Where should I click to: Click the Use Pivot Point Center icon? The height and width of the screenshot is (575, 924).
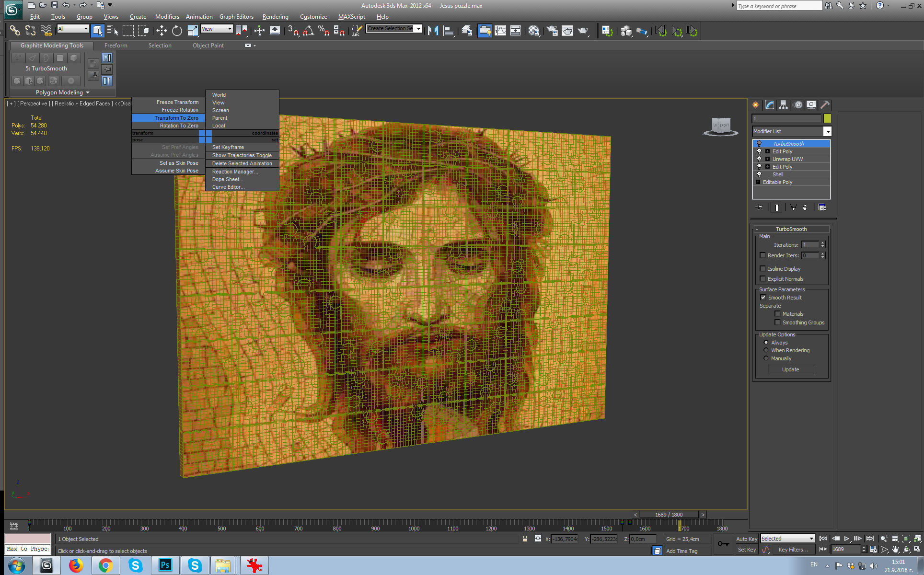point(242,31)
